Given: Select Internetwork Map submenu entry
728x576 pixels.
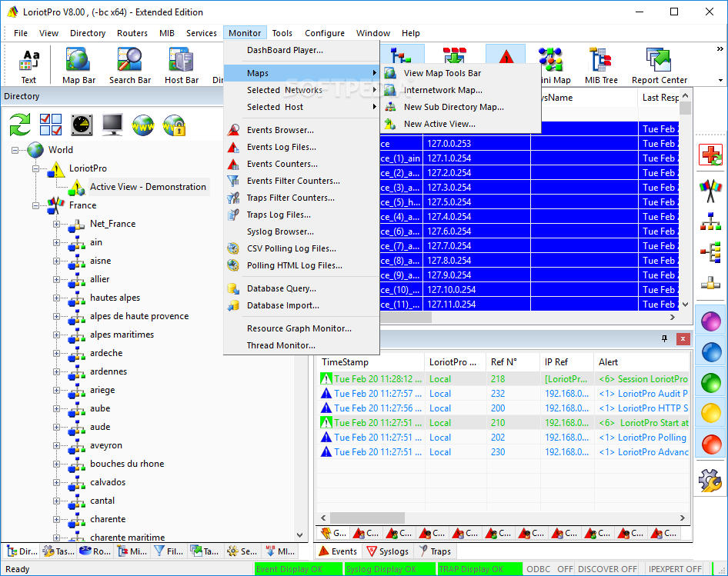Looking at the screenshot, I should [461, 90].
